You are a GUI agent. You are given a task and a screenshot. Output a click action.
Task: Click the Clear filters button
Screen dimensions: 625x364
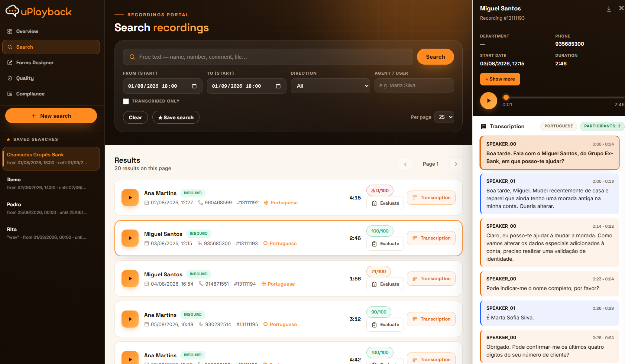tap(135, 117)
